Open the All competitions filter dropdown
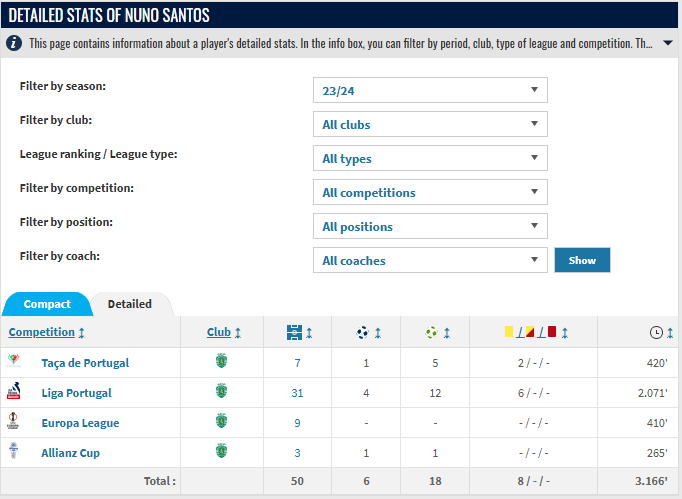 (430, 192)
